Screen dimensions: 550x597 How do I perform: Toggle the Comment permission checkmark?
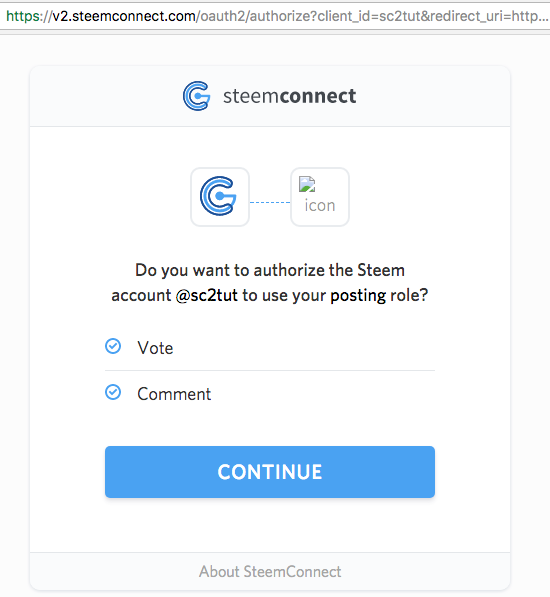pos(113,392)
